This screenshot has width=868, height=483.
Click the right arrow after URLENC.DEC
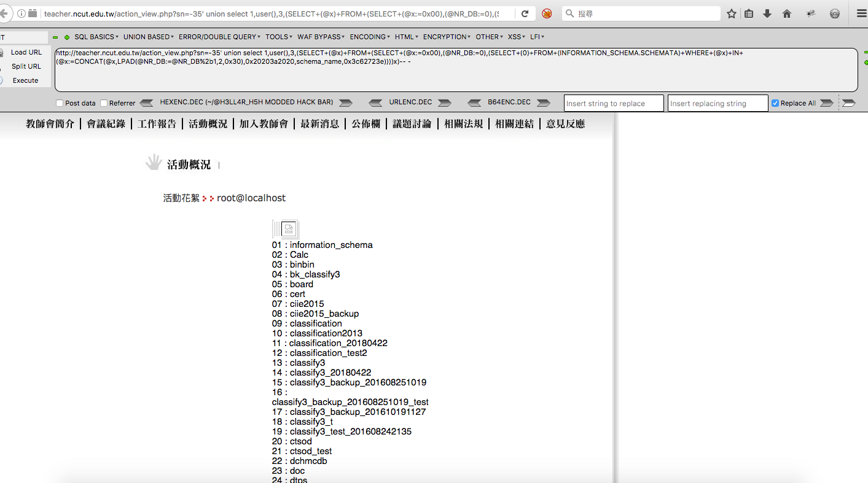tap(445, 102)
